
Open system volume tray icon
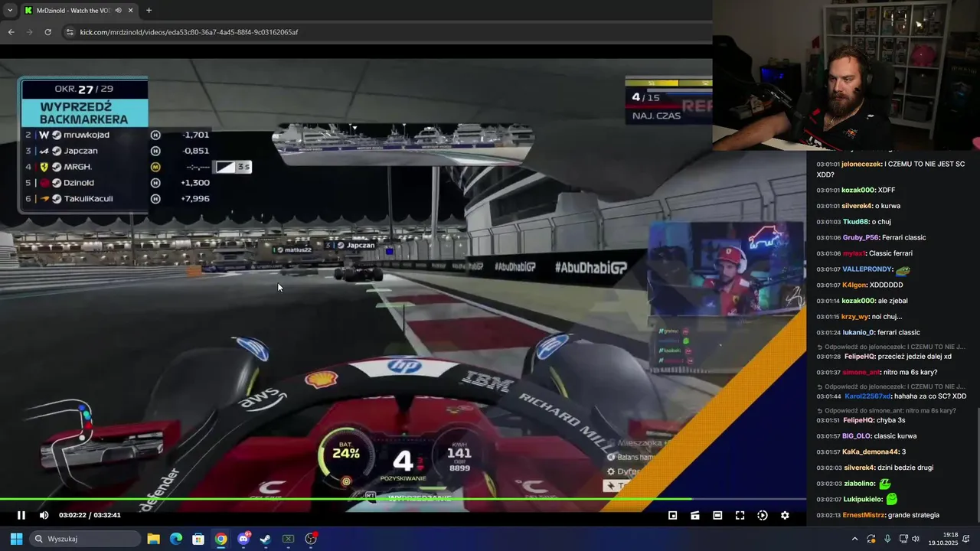click(x=916, y=539)
